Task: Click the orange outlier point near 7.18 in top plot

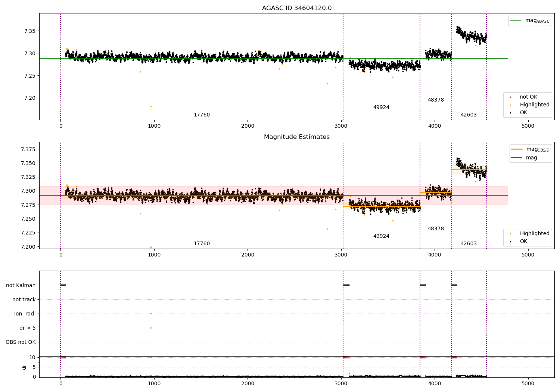Action: [x=151, y=106]
